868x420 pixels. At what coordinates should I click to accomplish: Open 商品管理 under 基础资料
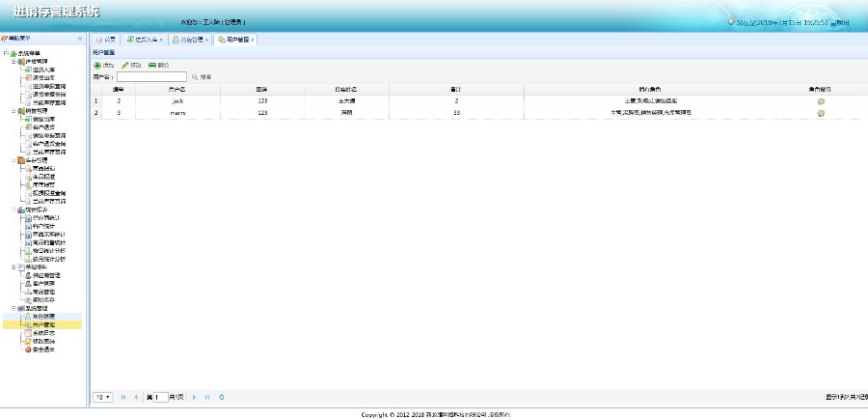(43, 292)
